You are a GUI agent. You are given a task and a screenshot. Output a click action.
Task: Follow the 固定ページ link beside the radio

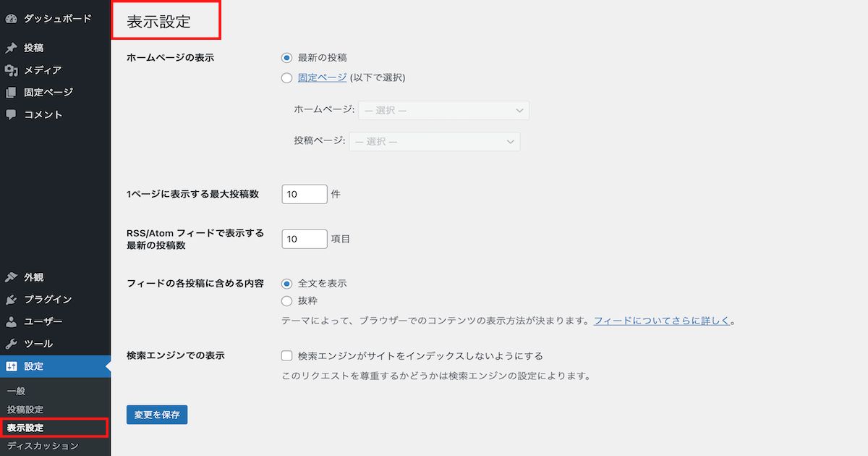pos(323,77)
